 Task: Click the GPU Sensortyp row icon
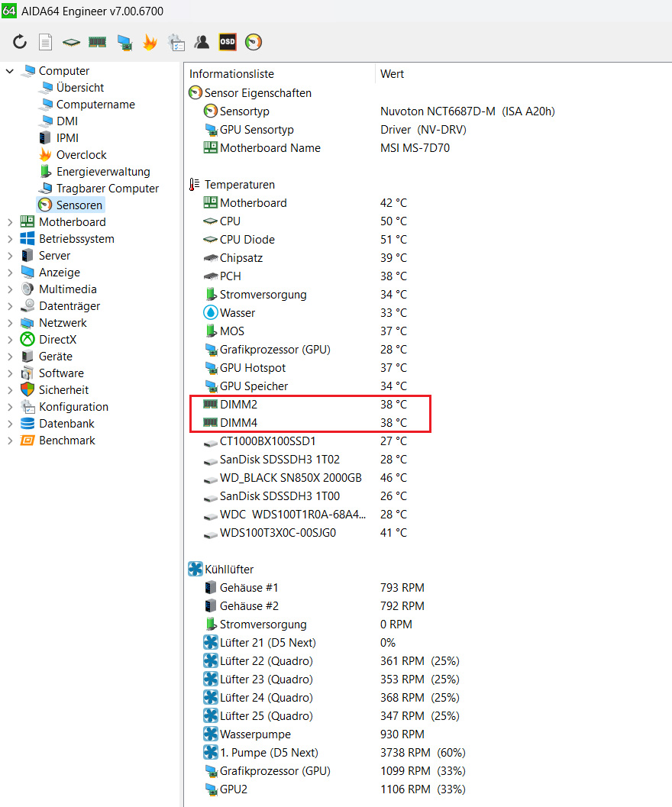[x=211, y=130]
